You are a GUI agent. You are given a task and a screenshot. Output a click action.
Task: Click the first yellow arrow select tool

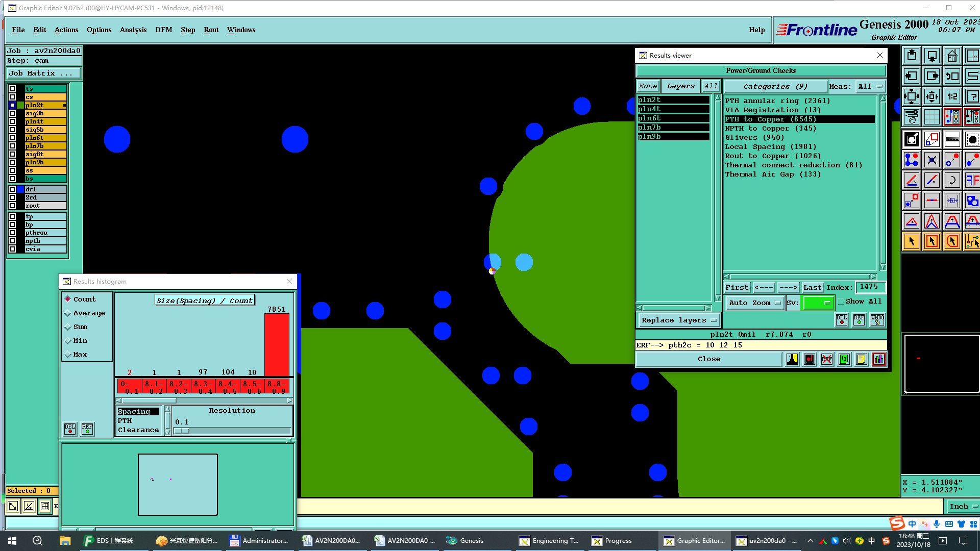pos(911,241)
